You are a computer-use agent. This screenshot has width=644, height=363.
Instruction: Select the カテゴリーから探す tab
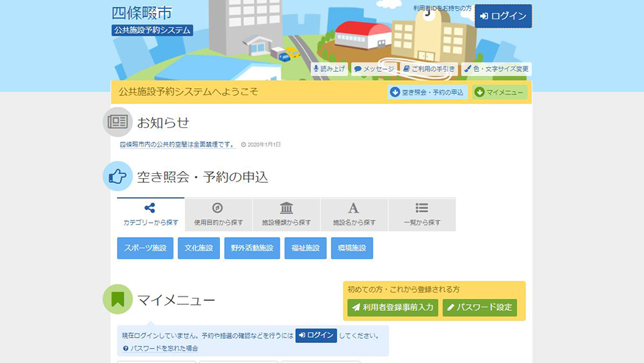(x=151, y=214)
